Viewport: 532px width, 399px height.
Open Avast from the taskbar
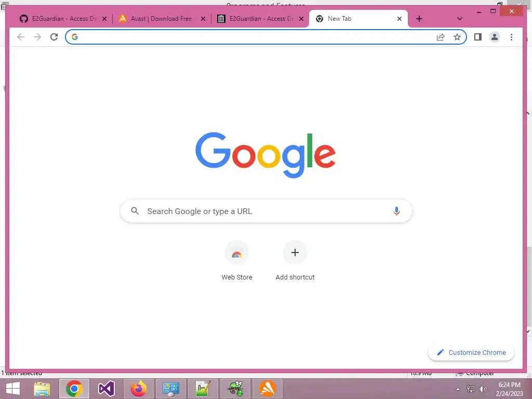268,389
